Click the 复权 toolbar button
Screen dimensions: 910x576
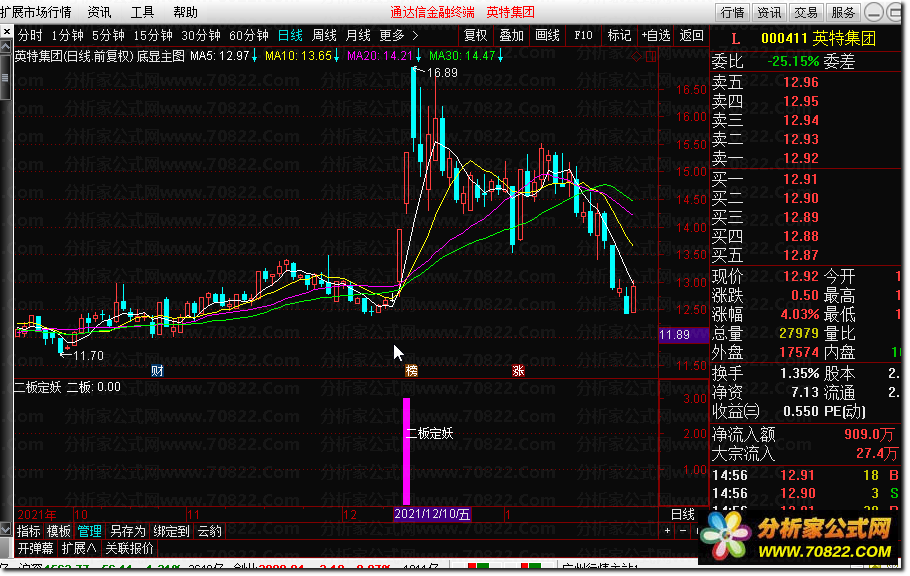pyautogui.click(x=476, y=35)
